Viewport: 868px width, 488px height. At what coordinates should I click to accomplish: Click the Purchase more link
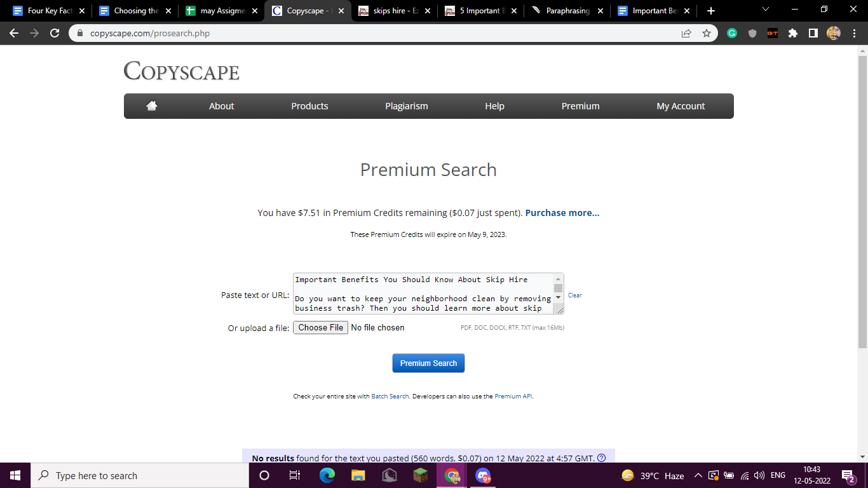(x=562, y=213)
